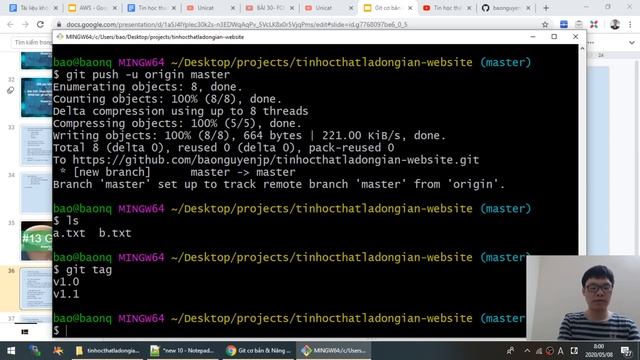
Task: Open a new browser tab
Action: [546, 8]
